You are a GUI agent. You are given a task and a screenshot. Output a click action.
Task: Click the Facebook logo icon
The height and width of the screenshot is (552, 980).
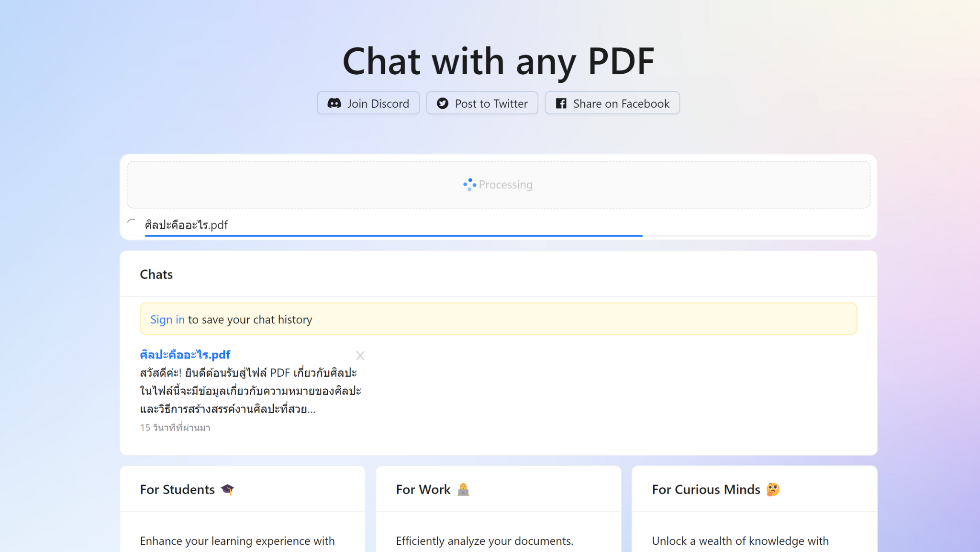pos(561,103)
